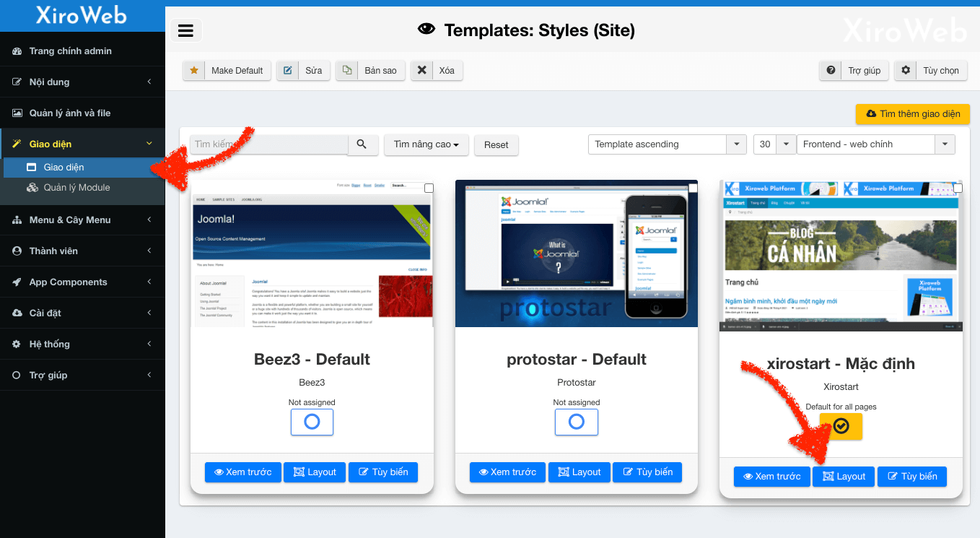Open the xirostart - Mặc định title link
Screen dimensions: 980x538
coord(841,364)
